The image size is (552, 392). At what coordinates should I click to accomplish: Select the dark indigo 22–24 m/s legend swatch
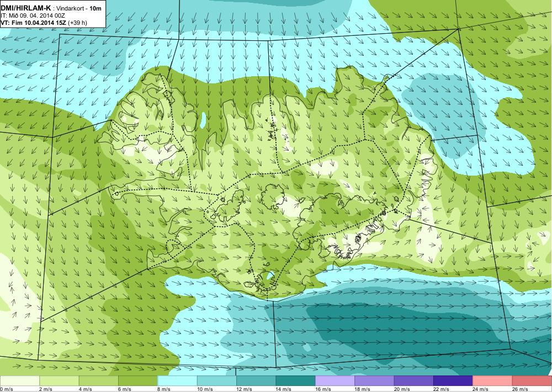(453, 380)
